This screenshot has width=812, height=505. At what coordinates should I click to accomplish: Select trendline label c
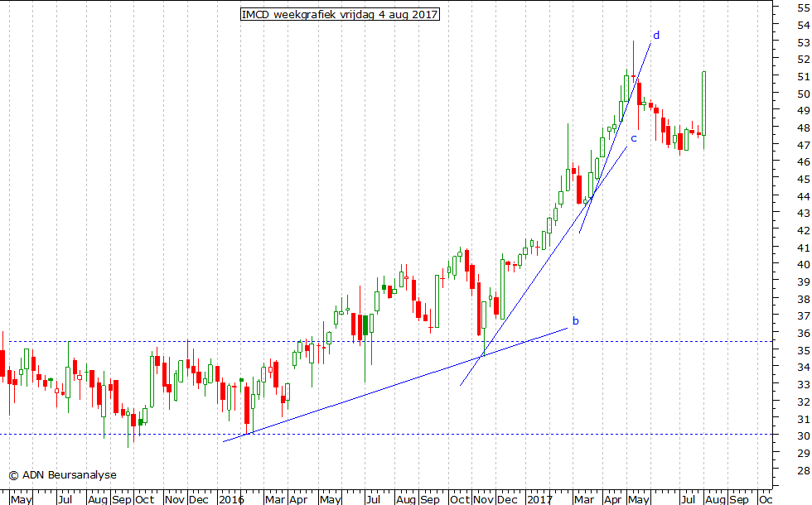coord(633,139)
